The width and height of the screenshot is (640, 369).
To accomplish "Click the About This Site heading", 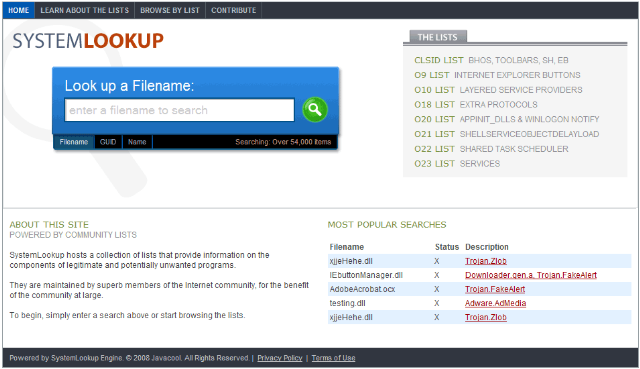I will [49, 225].
